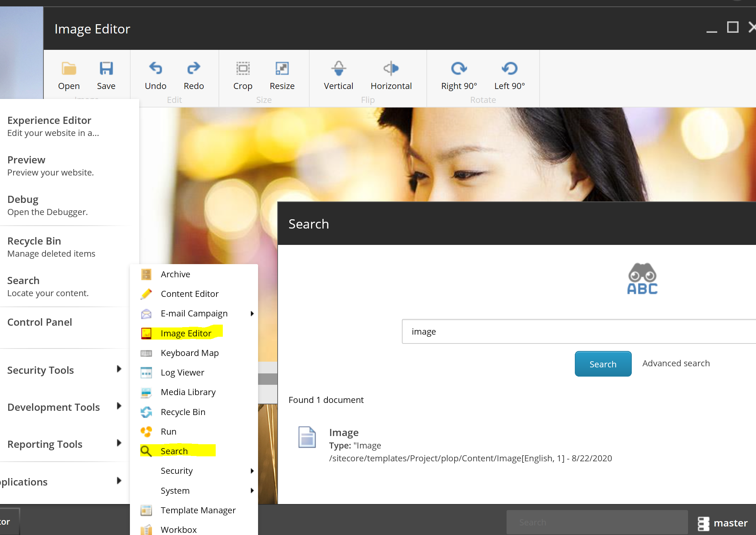
Task: Rotate image Right 90° icon
Action: [x=459, y=68]
